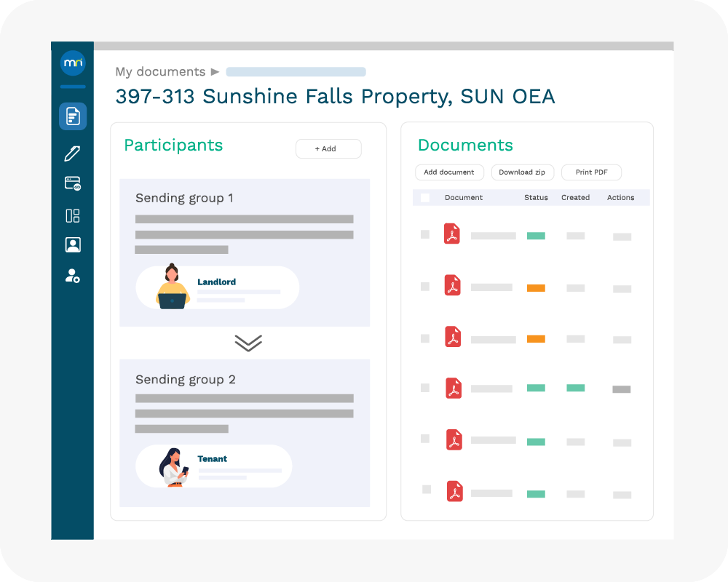This screenshot has height=582, width=728.
Task: Click the Download zip button
Action: click(x=522, y=172)
